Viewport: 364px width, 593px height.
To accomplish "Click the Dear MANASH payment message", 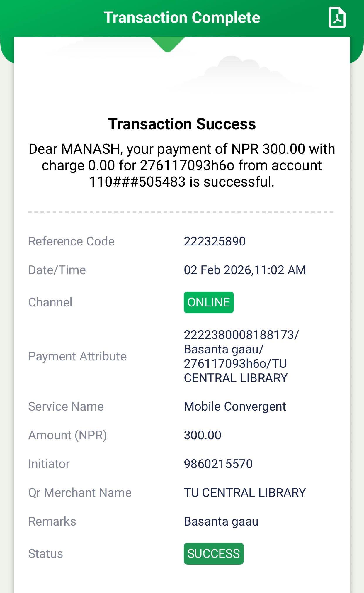I will pos(182,165).
